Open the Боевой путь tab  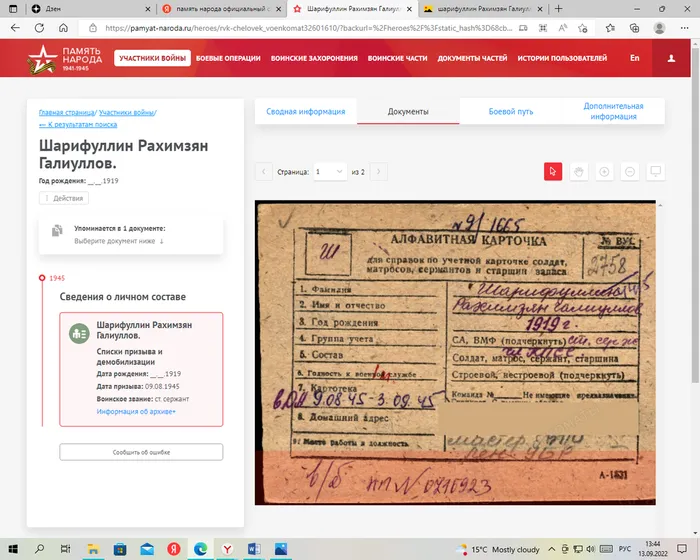click(x=511, y=111)
